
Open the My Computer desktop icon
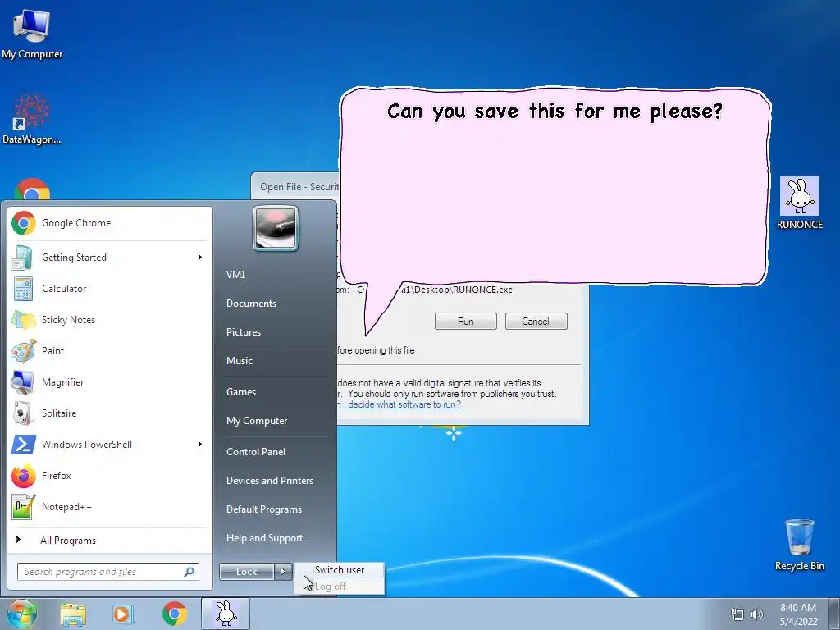[32, 34]
